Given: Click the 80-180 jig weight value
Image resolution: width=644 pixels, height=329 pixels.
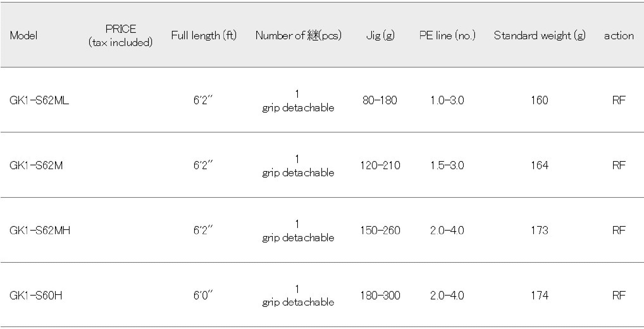Looking at the screenshot, I should (380, 100).
